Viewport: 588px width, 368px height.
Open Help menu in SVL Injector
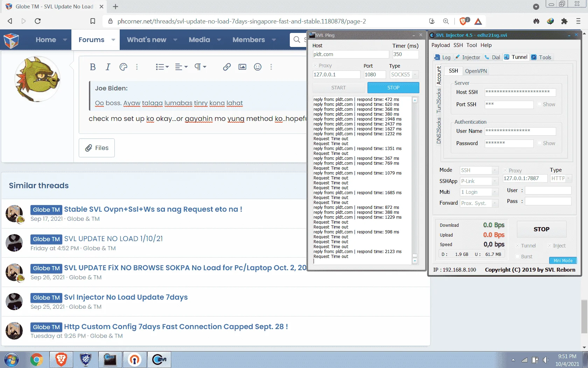[486, 45]
